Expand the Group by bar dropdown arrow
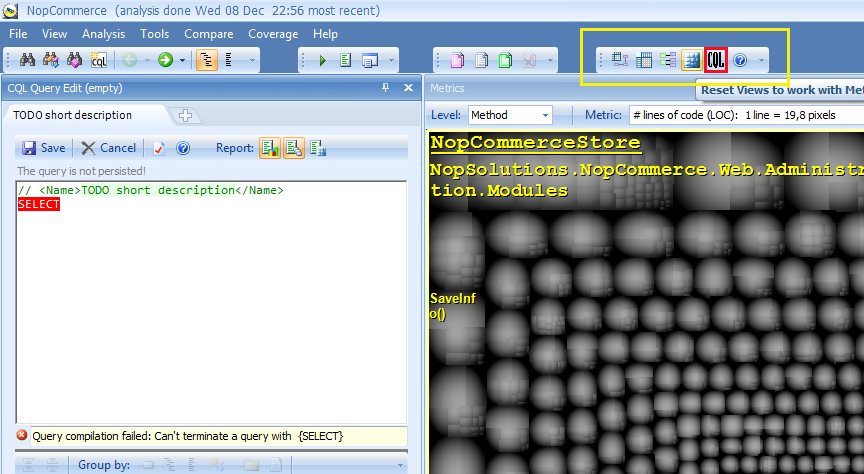Viewport: 864px width, 474px height. click(401, 465)
